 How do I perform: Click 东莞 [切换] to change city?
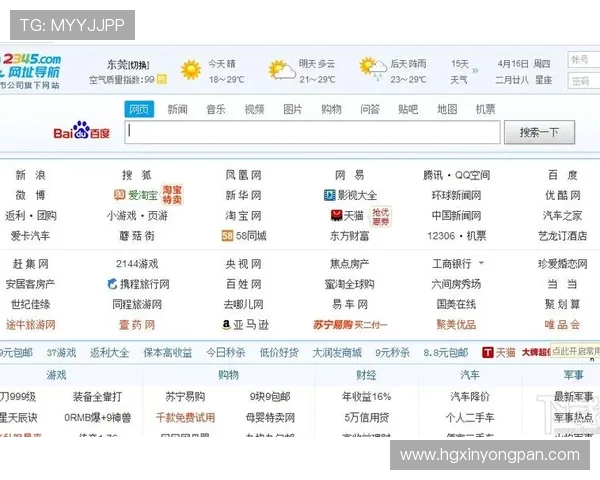click(x=128, y=65)
